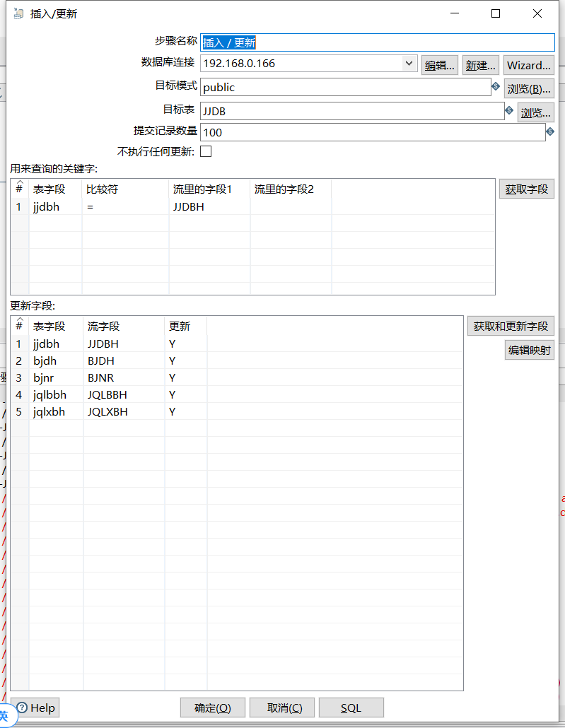The height and width of the screenshot is (728, 565).
Task: Click the 获取字段 button
Action: 527,189
